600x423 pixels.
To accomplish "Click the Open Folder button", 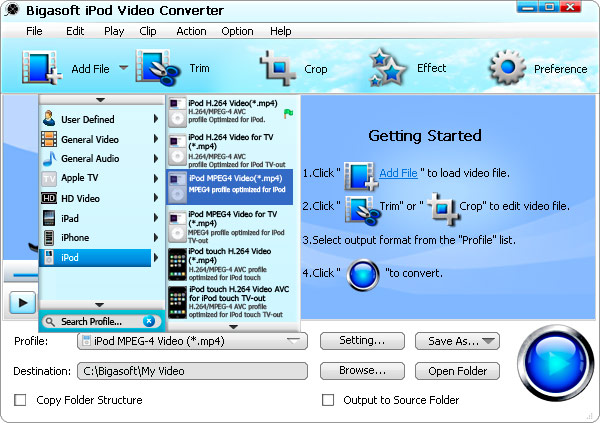I will pyautogui.click(x=458, y=371).
